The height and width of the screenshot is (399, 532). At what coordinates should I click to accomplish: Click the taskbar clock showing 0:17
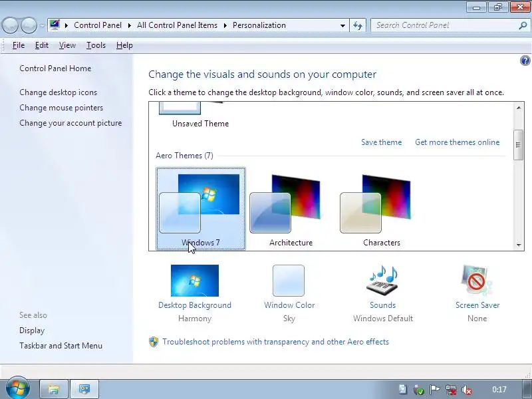(x=499, y=390)
